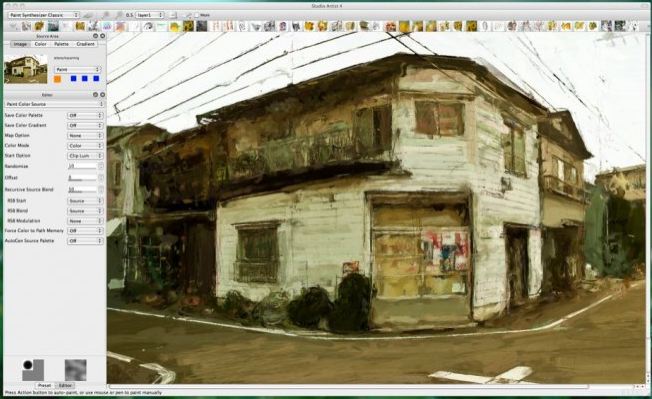Switch to the Color tab in Source Area
Viewport: 652px width, 399px height.
click(40, 44)
